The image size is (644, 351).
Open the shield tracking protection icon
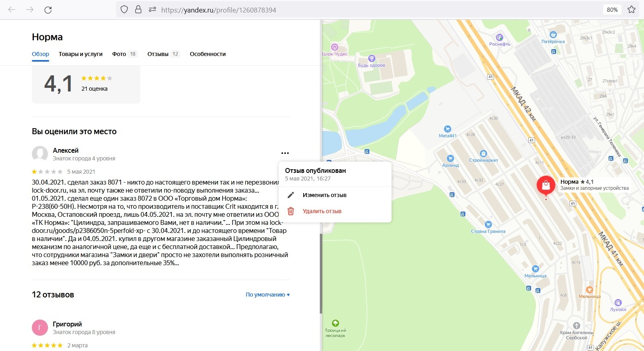(x=124, y=10)
